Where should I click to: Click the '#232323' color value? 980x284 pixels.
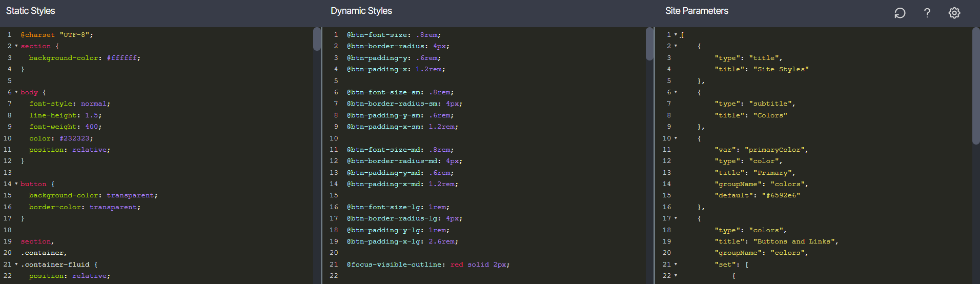[74, 138]
